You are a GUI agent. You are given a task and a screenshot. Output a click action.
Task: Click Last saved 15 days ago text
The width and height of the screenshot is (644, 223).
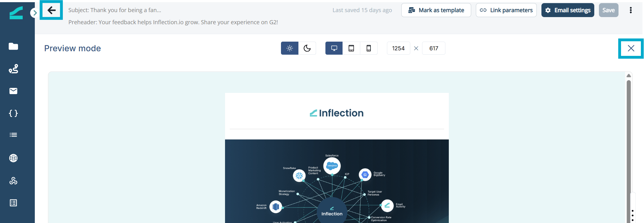click(362, 10)
